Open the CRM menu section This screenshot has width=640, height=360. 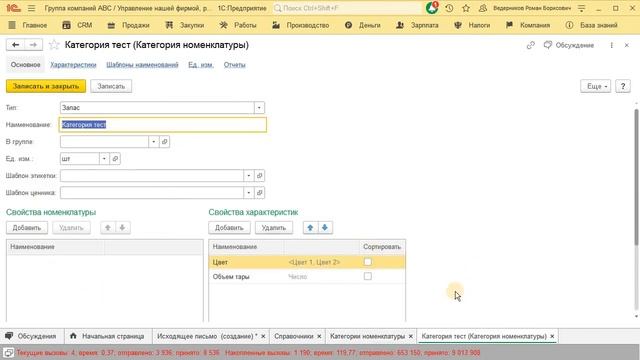[77, 25]
